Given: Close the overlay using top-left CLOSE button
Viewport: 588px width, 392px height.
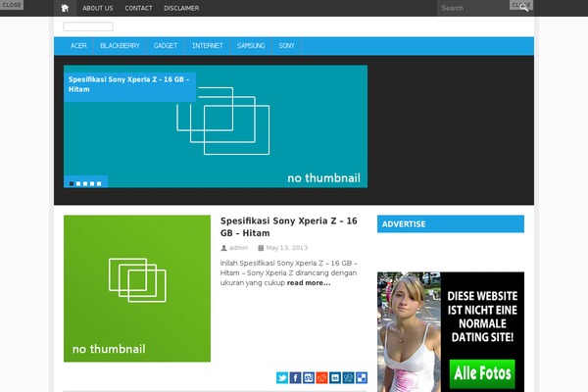Looking at the screenshot, I should pos(12,5).
